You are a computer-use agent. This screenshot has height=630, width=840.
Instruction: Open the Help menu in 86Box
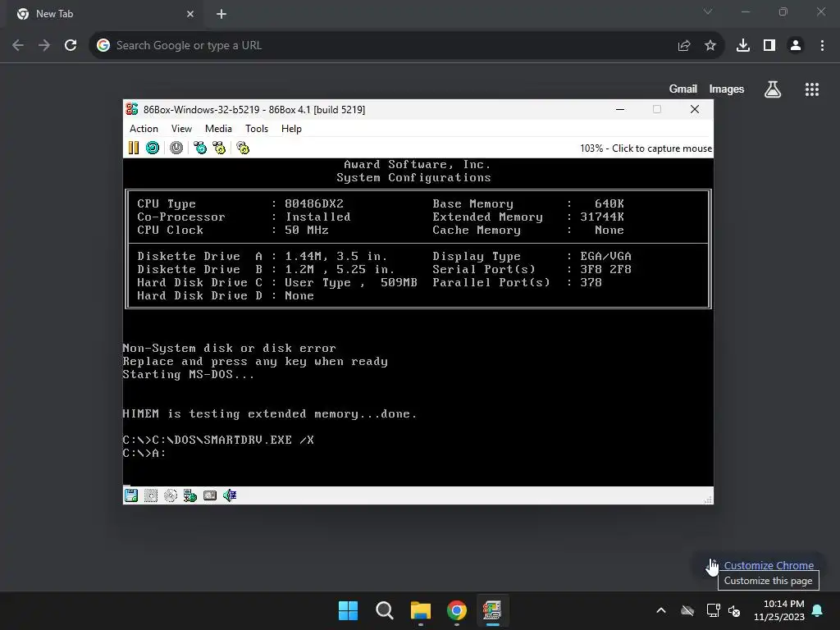click(291, 129)
